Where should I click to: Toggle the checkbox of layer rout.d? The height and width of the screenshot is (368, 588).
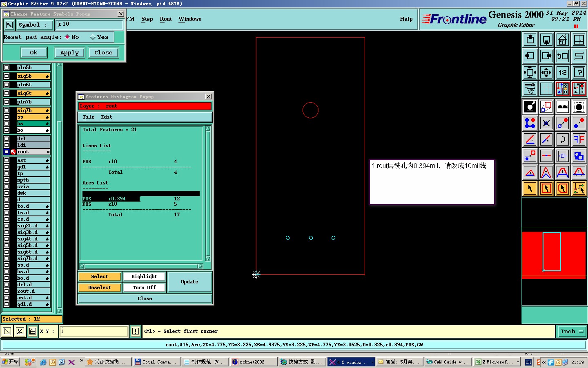pyautogui.click(x=7, y=291)
